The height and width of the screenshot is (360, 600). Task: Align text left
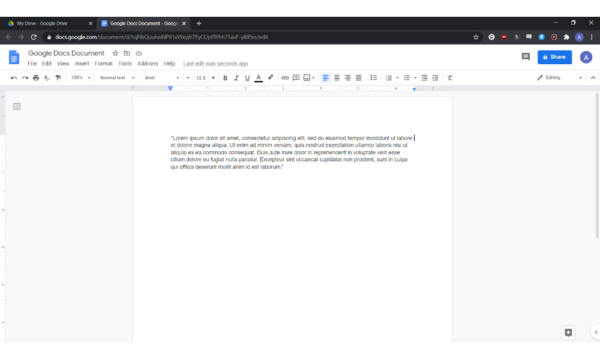[326, 78]
